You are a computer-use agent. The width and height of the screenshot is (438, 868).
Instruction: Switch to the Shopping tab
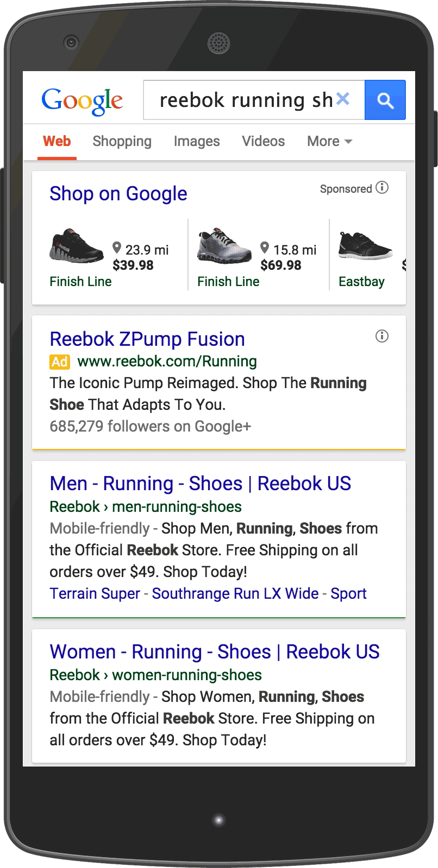click(122, 141)
